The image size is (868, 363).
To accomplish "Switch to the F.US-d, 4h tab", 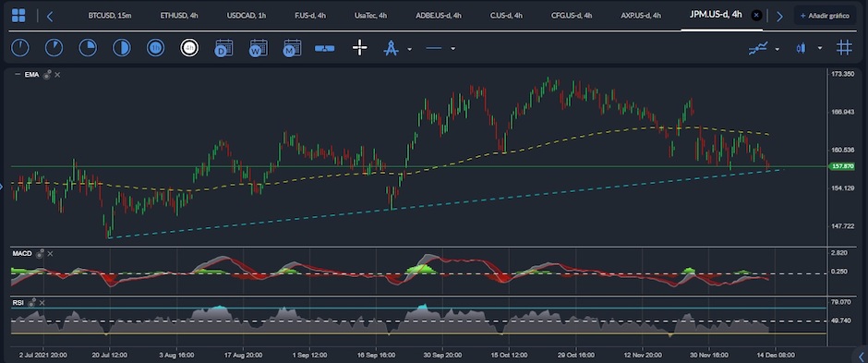I will (310, 16).
